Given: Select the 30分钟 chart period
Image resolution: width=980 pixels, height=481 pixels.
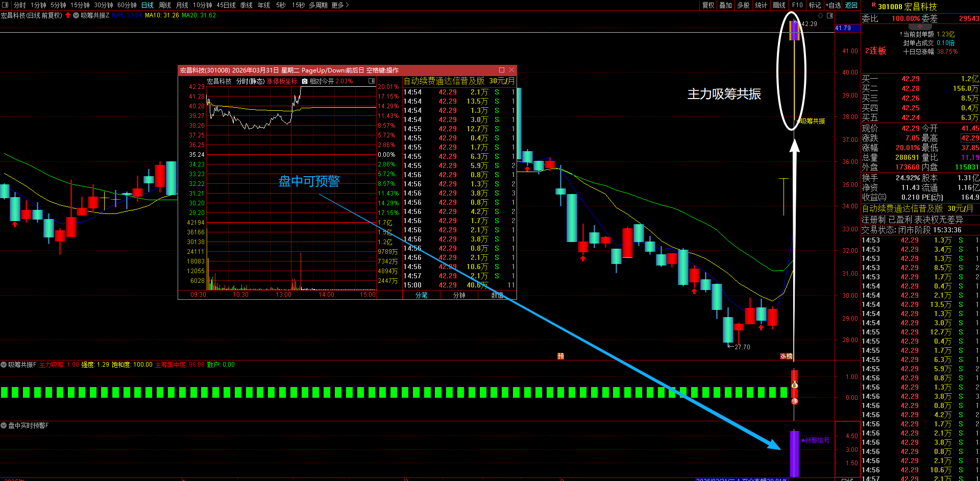Looking at the screenshot, I should tap(104, 5).
